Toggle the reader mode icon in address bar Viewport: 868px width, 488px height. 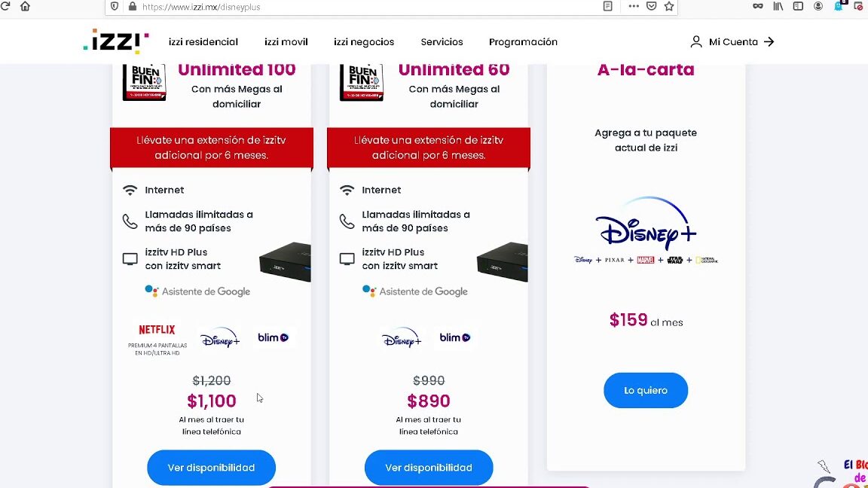(x=608, y=7)
